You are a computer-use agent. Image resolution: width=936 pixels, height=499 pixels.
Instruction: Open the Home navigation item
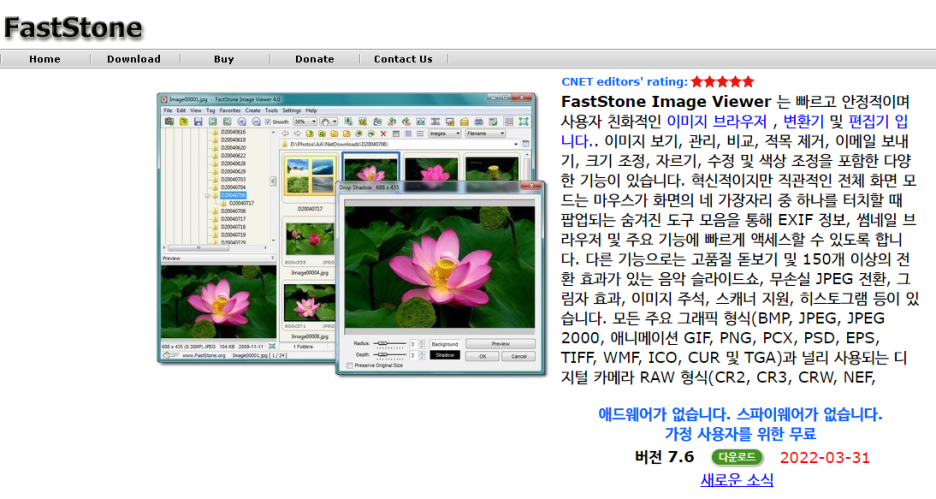[x=45, y=59]
